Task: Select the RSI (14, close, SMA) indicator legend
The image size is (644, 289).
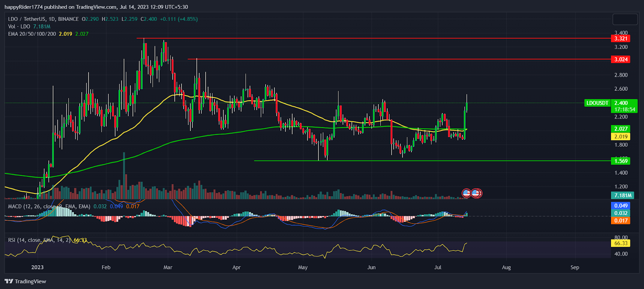Action: click(x=39, y=240)
